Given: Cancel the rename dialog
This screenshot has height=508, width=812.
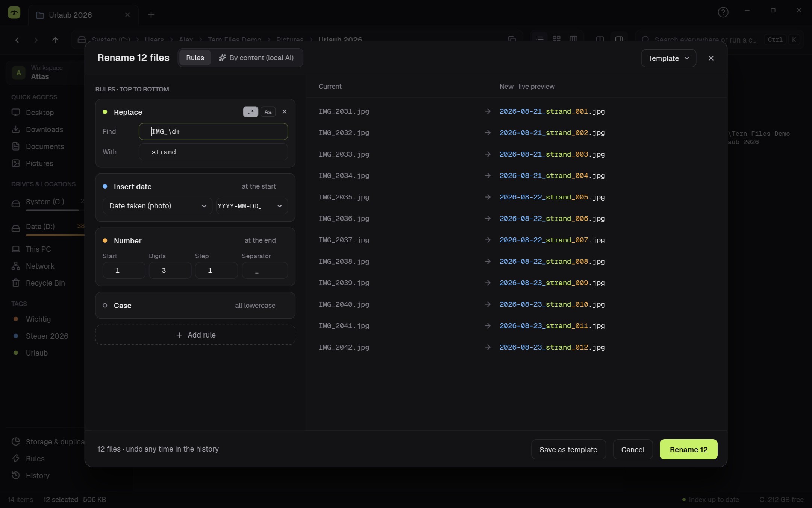Looking at the screenshot, I should coord(633,449).
